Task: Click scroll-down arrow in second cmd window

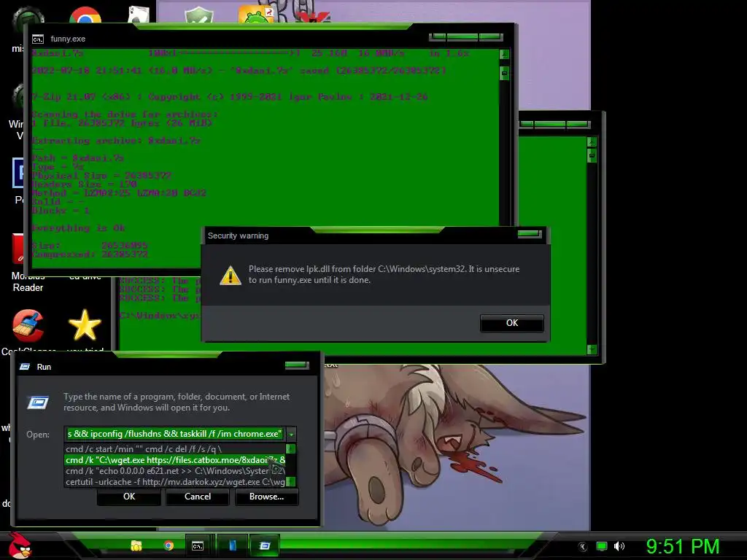Action: coord(592,349)
